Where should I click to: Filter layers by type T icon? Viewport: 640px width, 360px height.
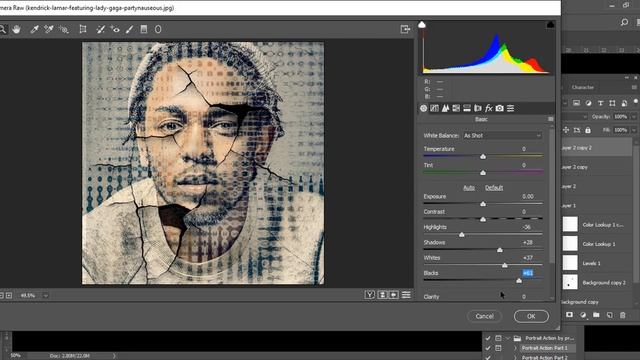point(600,103)
